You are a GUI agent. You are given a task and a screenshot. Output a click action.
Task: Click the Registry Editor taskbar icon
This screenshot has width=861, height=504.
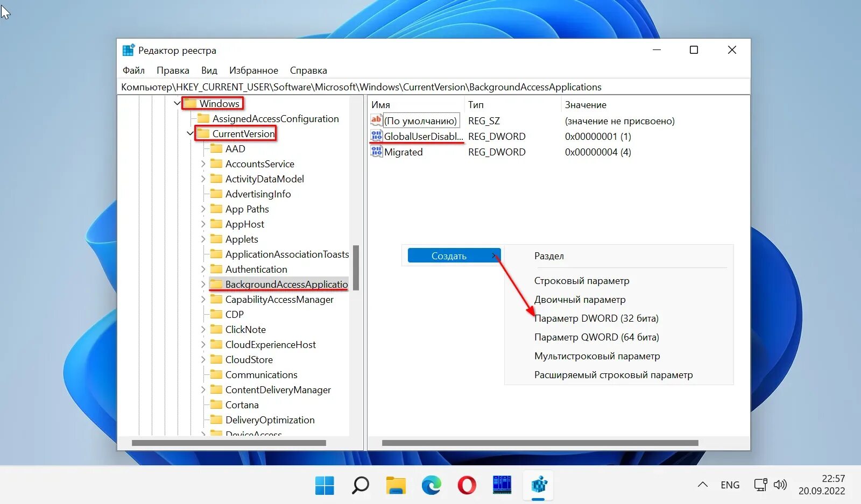point(539,485)
